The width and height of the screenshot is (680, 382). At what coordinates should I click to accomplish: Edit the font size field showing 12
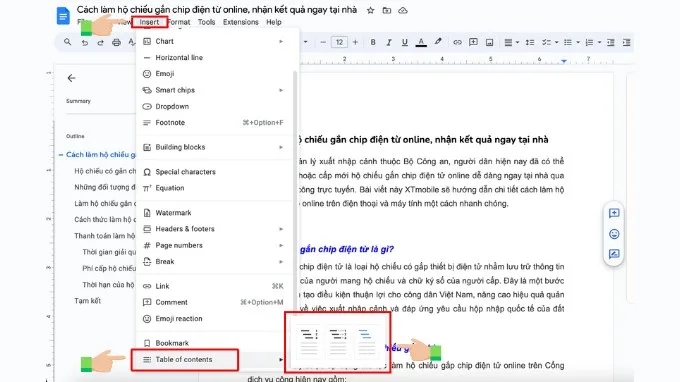coord(339,42)
